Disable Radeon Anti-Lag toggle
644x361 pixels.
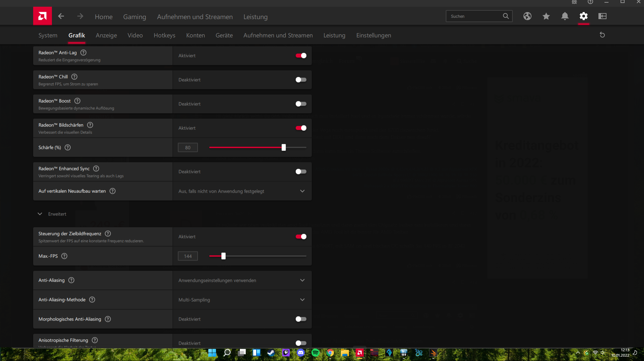[x=301, y=56]
